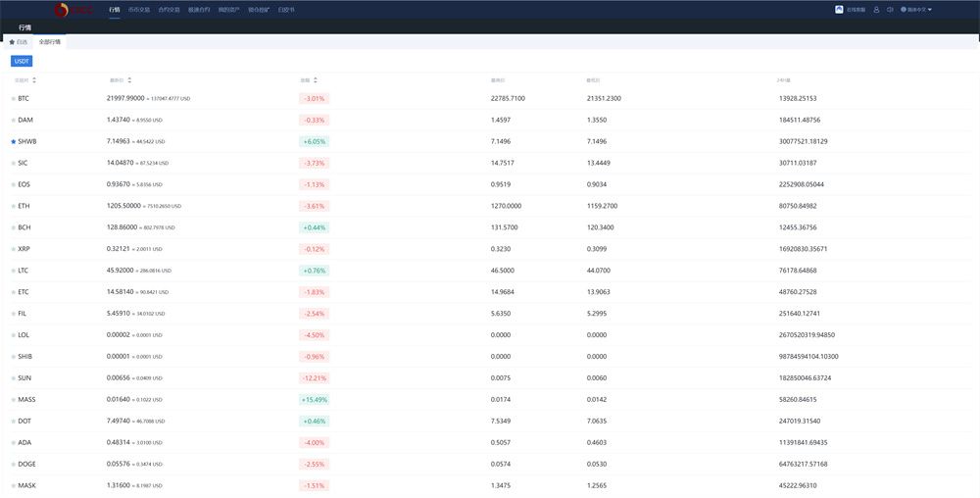Click BTC price 21997.99000
980x498 pixels.
[125, 99]
